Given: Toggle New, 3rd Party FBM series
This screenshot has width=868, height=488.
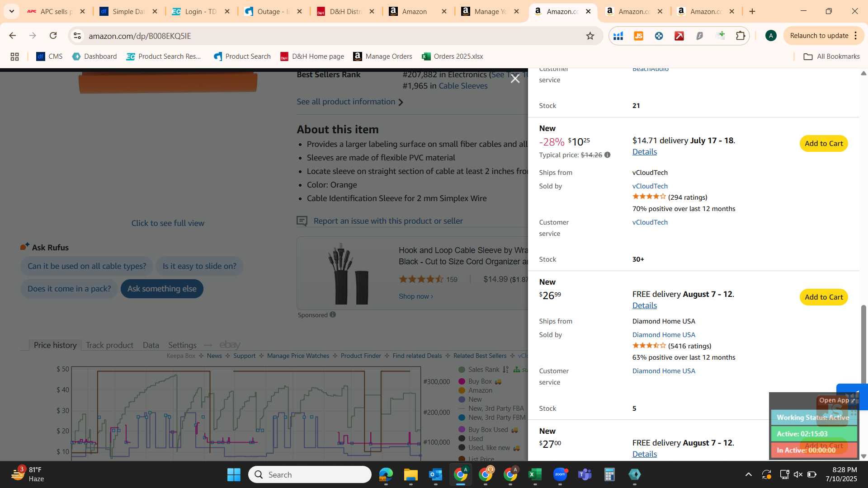Looking at the screenshot, I should [x=492, y=418].
